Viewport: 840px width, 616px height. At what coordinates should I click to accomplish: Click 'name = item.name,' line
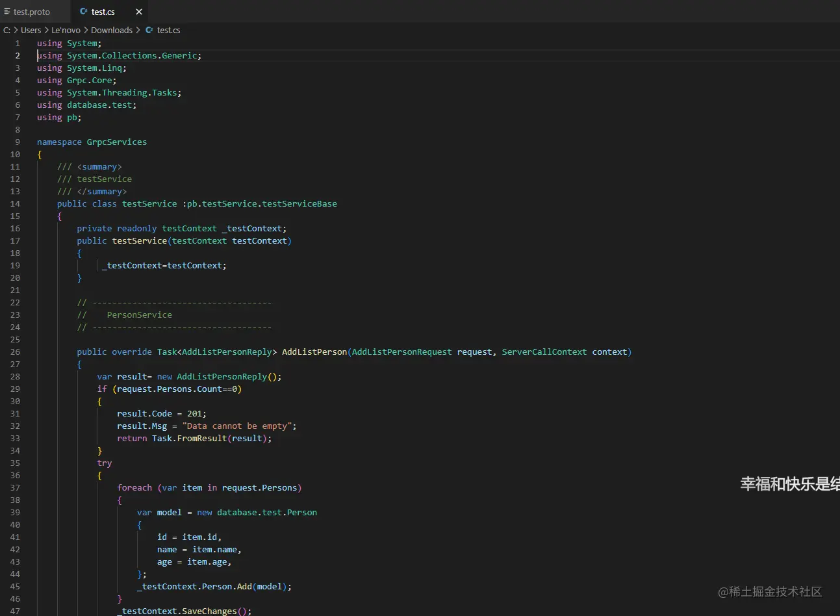(199, 549)
